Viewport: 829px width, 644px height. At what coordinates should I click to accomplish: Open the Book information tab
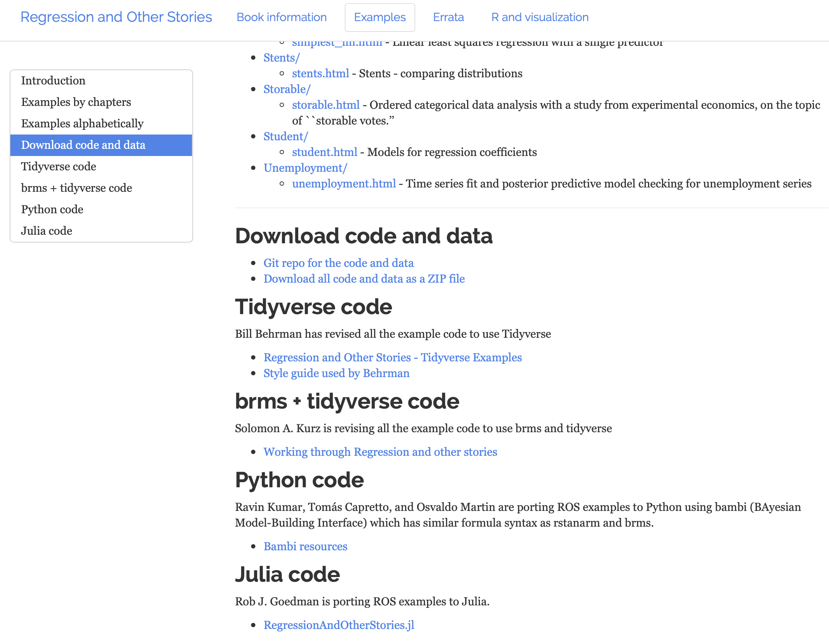[281, 17]
